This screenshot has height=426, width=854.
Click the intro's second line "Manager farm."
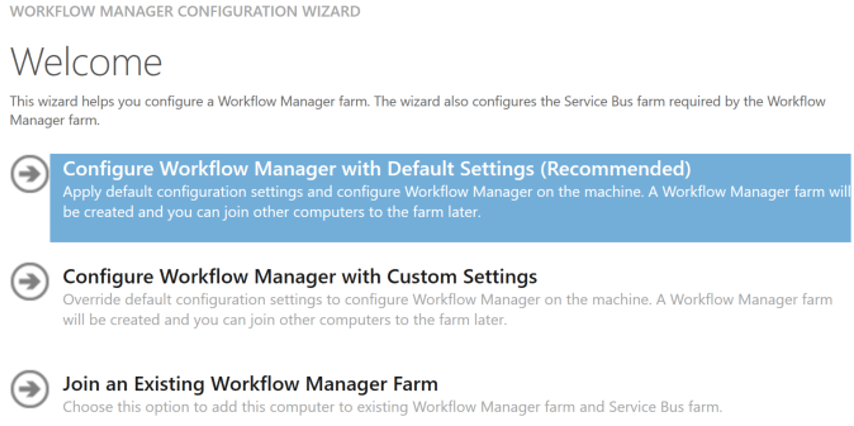pyautogui.click(x=55, y=119)
